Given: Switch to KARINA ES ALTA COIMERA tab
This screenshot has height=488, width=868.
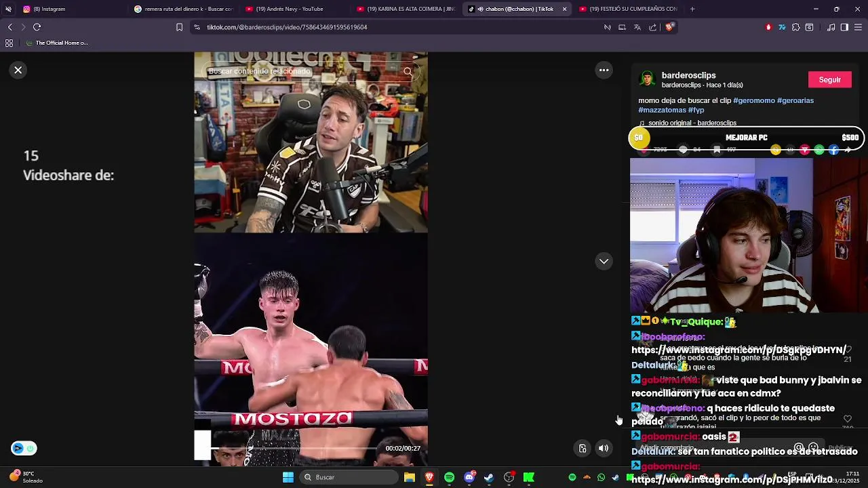Looking at the screenshot, I should tap(406, 9).
